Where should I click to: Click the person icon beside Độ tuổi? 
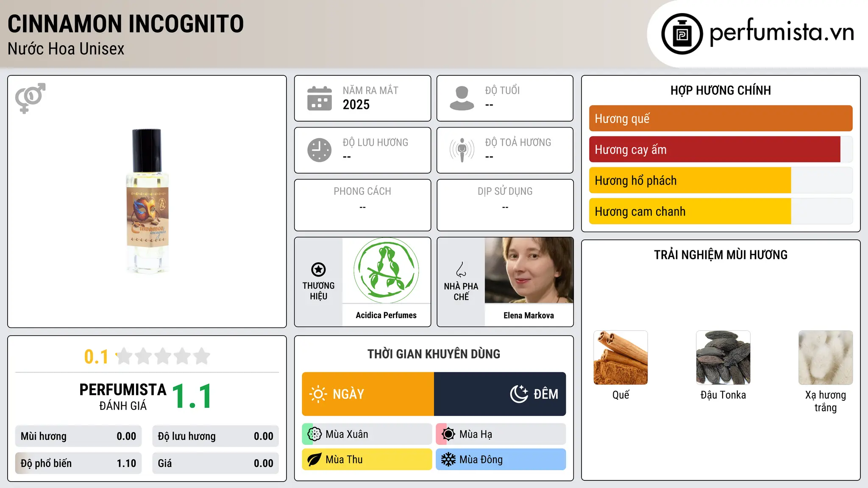pyautogui.click(x=462, y=98)
